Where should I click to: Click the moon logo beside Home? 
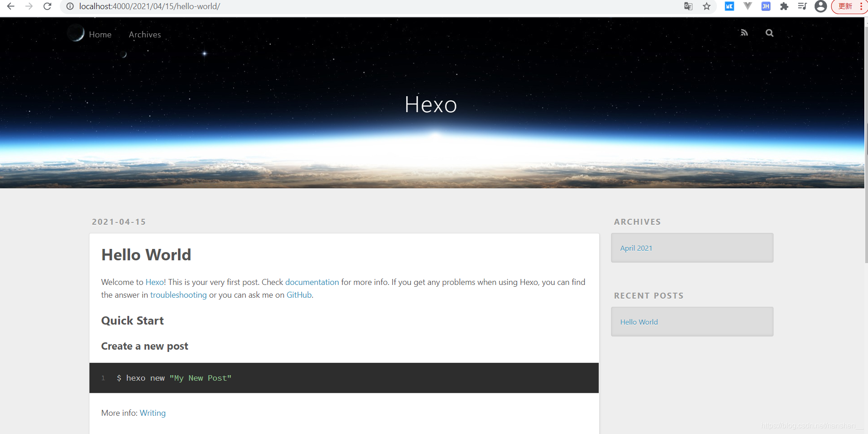76,33
